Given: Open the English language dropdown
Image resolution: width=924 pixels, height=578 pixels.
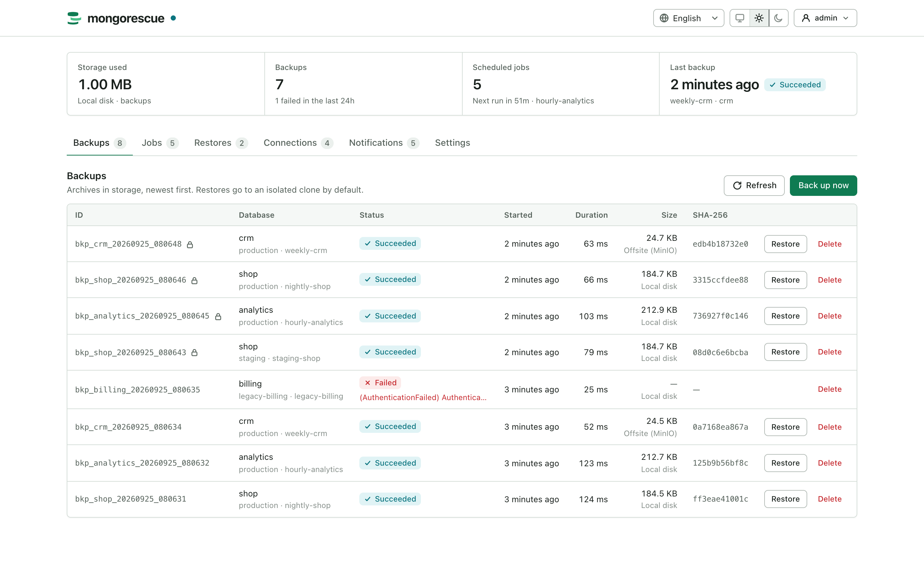Looking at the screenshot, I should pos(689,18).
